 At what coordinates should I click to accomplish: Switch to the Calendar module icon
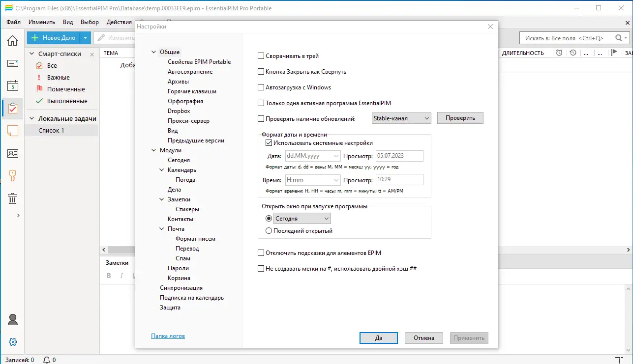(x=12, y=86)
